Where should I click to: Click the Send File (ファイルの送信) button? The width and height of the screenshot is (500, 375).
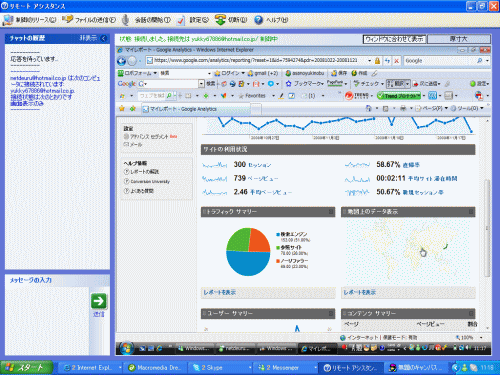pos(89,20)
